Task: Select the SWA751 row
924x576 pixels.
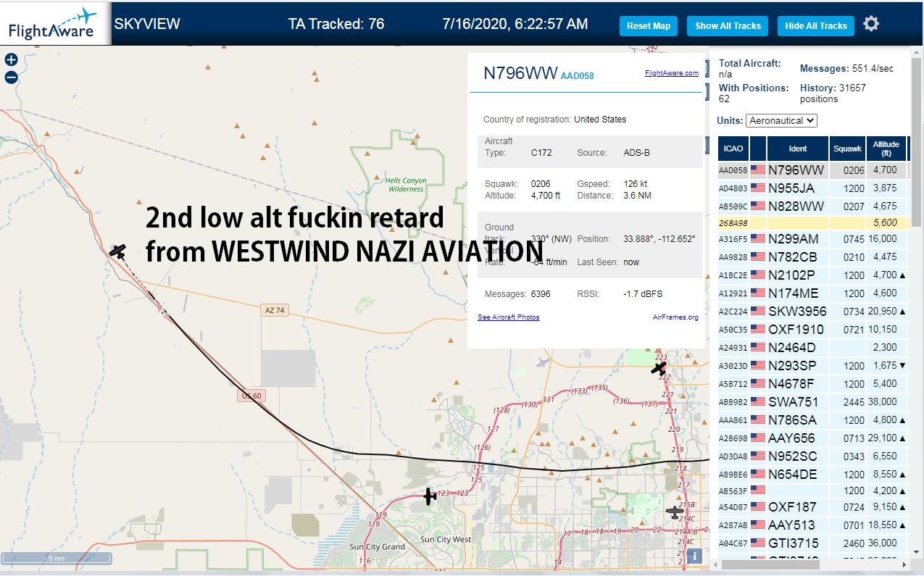Action: [x=812, y=401]
